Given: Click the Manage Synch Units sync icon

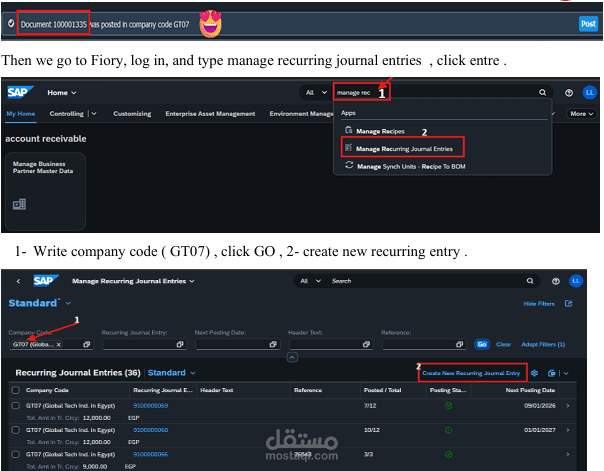Looking at the screenshot, I should click(x=349, y=165).
